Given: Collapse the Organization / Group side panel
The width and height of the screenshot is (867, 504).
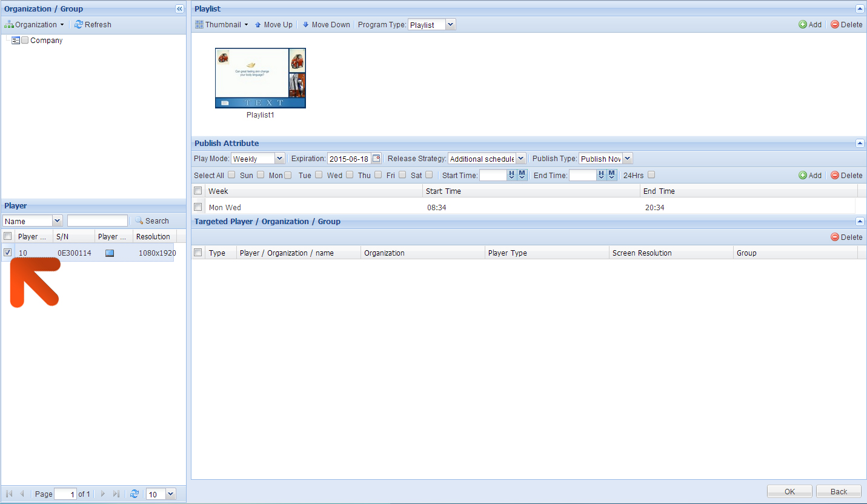Looking at the screenshot, I should (179, 9).
